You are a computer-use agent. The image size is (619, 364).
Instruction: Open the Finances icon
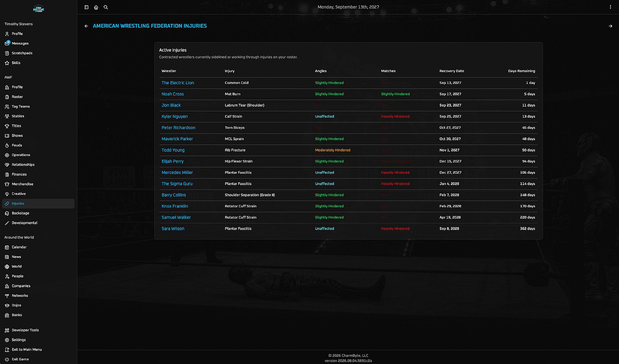point(7,175)
